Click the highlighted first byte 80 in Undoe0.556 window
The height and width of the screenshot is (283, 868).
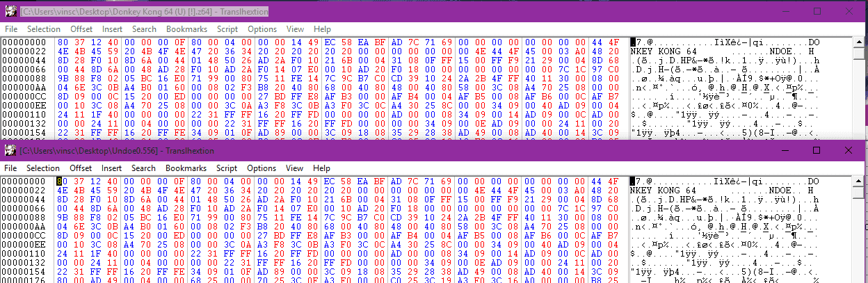(x=63, y=181)
